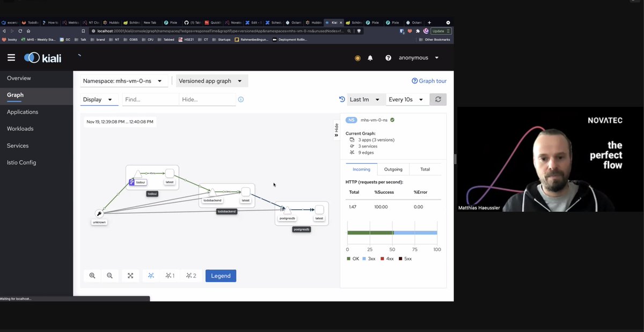Screen dimensions: 644x332
Task: Open Applications in sidebar
Action: click(x=23, y=112)
